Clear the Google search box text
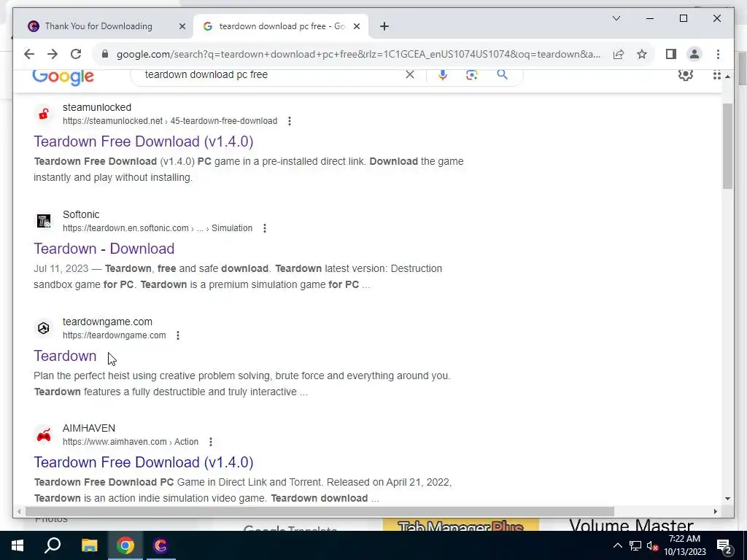This screenshot has width=747, height=560. point(410,74)
